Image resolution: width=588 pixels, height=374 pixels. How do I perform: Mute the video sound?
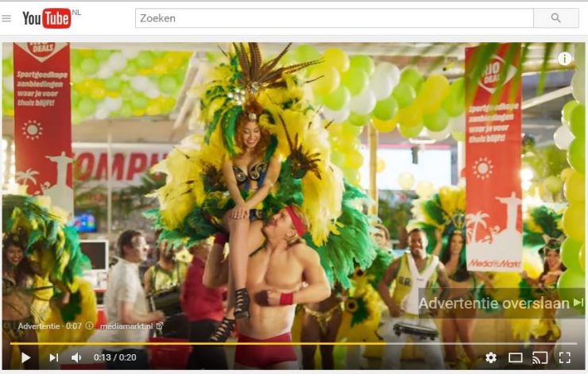click(x=76, y=357)
